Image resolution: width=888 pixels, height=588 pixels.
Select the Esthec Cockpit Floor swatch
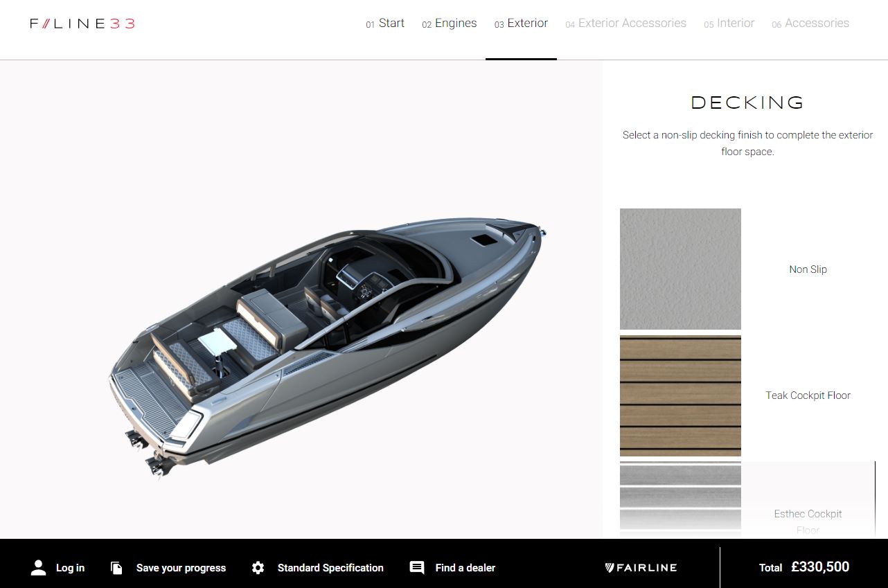click(x=680, y=499)
